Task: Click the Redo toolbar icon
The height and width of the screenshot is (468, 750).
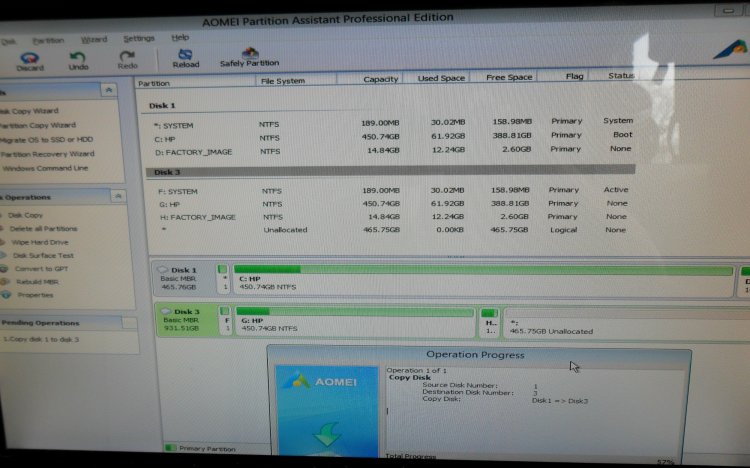Action: (128, 60)
